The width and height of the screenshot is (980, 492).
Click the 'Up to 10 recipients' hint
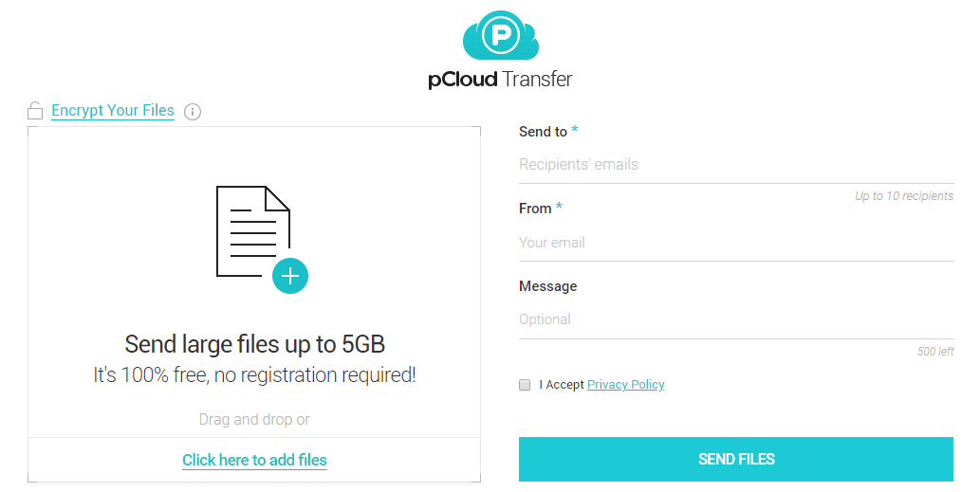[904, 196]
